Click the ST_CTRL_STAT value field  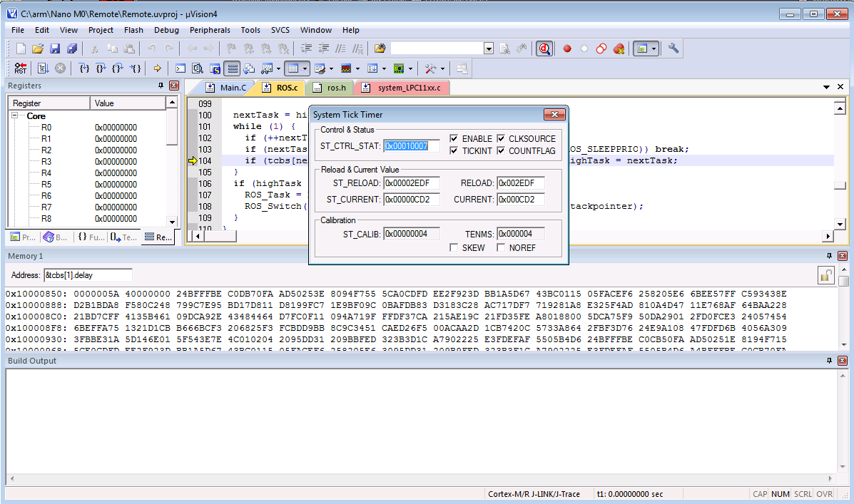point(411,146)
